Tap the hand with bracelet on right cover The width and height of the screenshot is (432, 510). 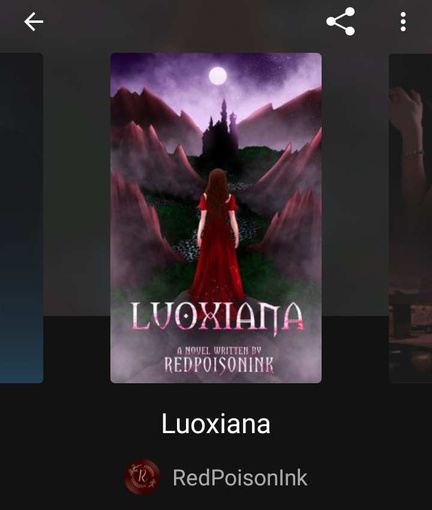click(407, 133)
